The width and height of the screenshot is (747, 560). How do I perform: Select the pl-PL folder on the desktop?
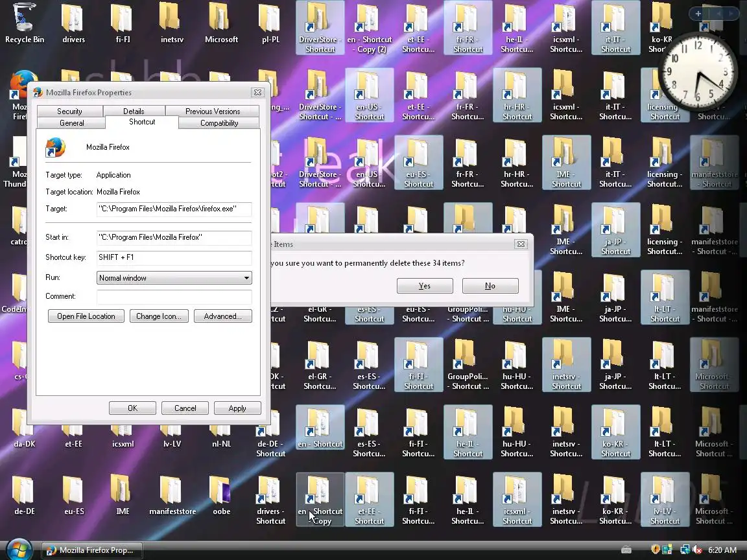pos(270,24)
